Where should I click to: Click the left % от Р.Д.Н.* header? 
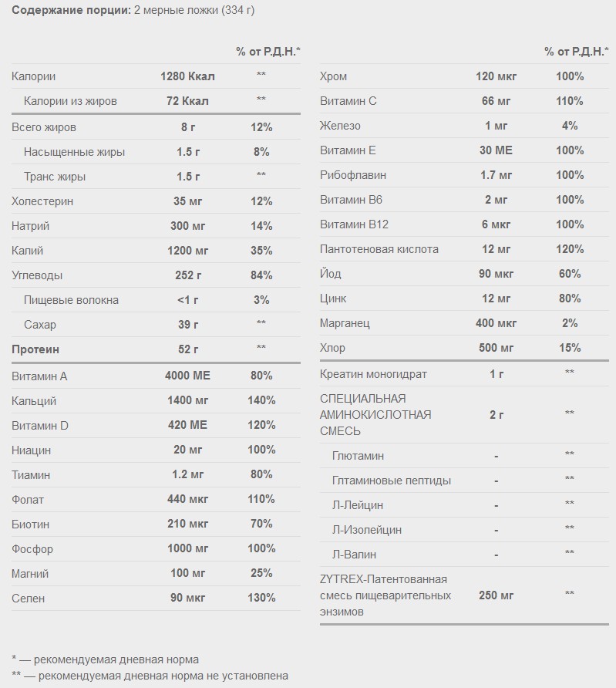pyautogui.click(x=268, y=52)
